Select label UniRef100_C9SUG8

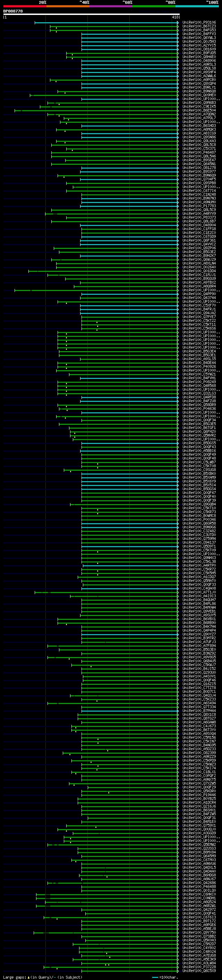[x=199, y=470]
